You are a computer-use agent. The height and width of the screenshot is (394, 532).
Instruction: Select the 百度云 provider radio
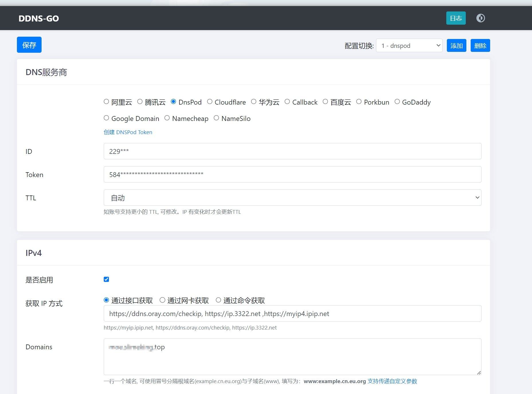(x=325, y=101)
